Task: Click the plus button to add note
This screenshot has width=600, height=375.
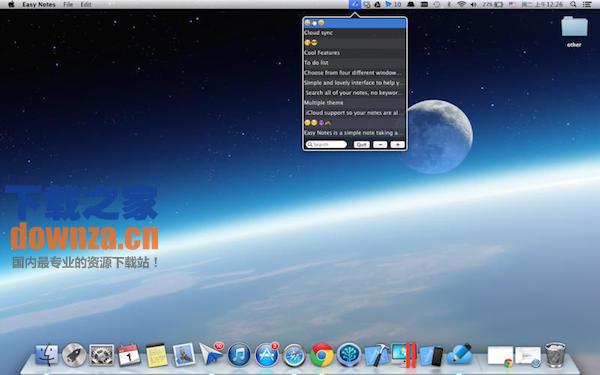Action: tap(398, 144)
